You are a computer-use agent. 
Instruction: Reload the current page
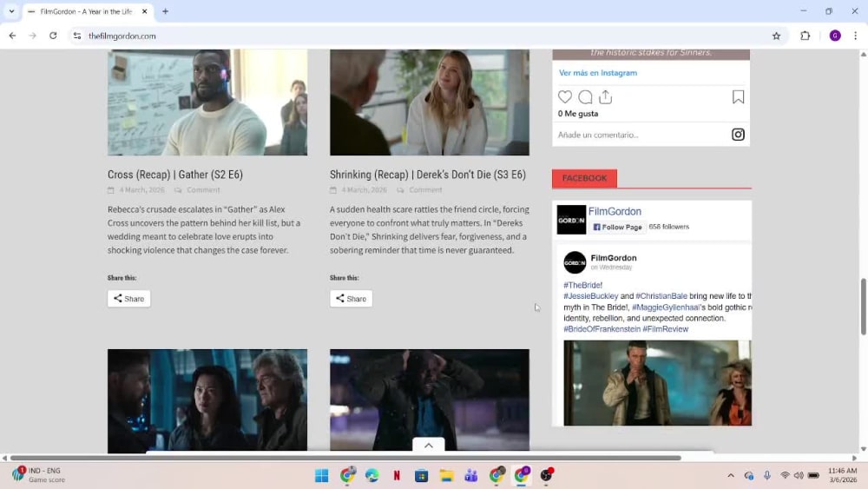[x=53, y=36]
